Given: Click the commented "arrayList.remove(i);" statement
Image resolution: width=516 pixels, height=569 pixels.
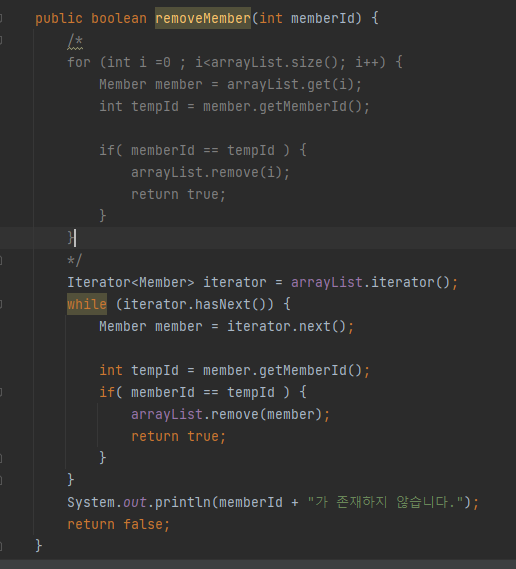Looking at the screenshot, I should click(x=210, y=172).
